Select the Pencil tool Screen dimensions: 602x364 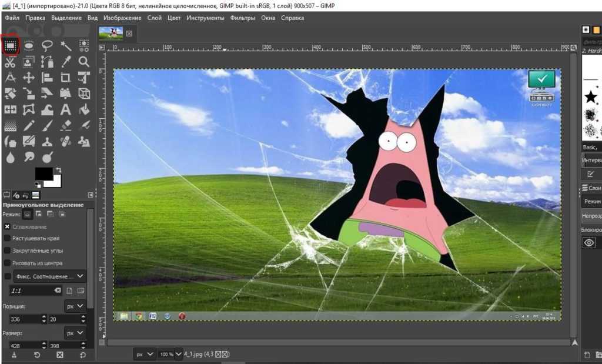[x=29, y=126]
